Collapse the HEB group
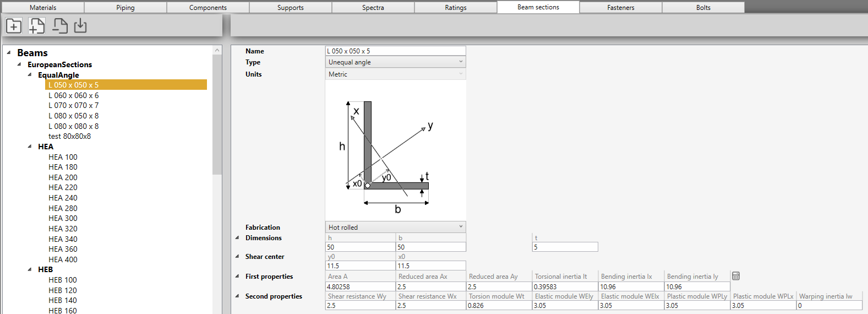 pos(30,269)
